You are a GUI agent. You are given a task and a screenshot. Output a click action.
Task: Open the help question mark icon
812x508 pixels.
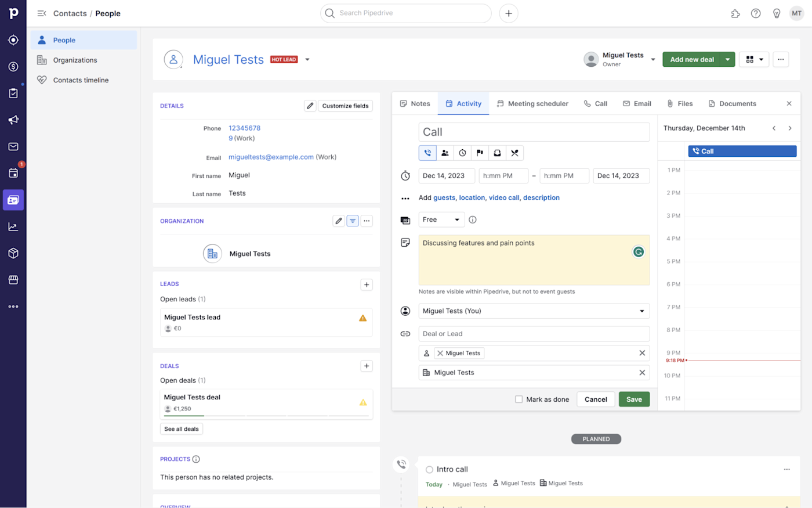(756, 13)
